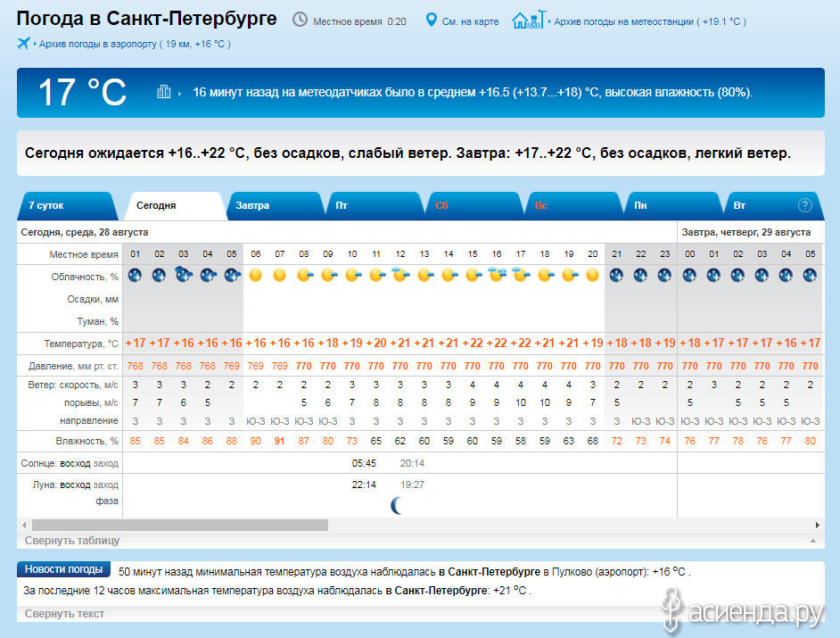Click the city buildings sensor icon
The image size is (840, 638).
163,92
